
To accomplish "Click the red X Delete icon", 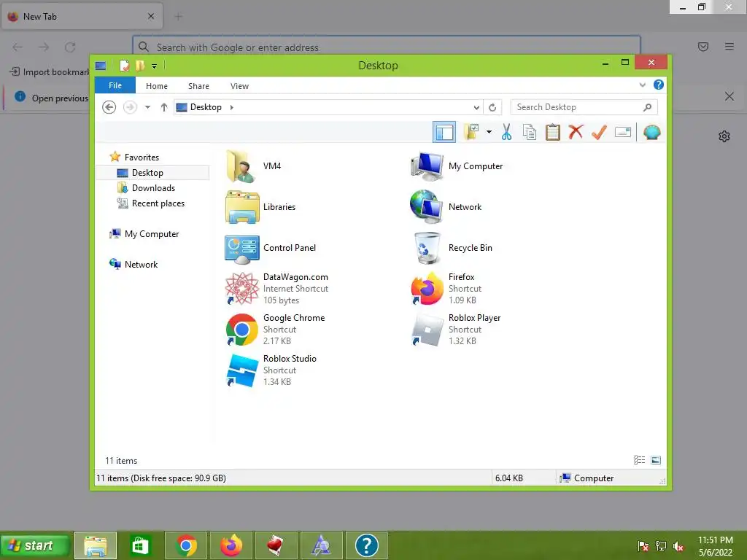I will pos(576,132).
